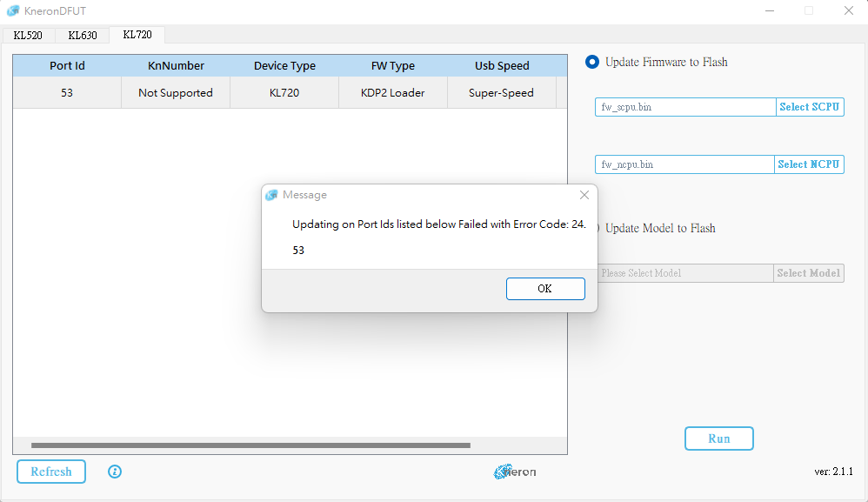Click the Kneron logo at bottom
Screen dimensions: 868x502
point(515,472)
